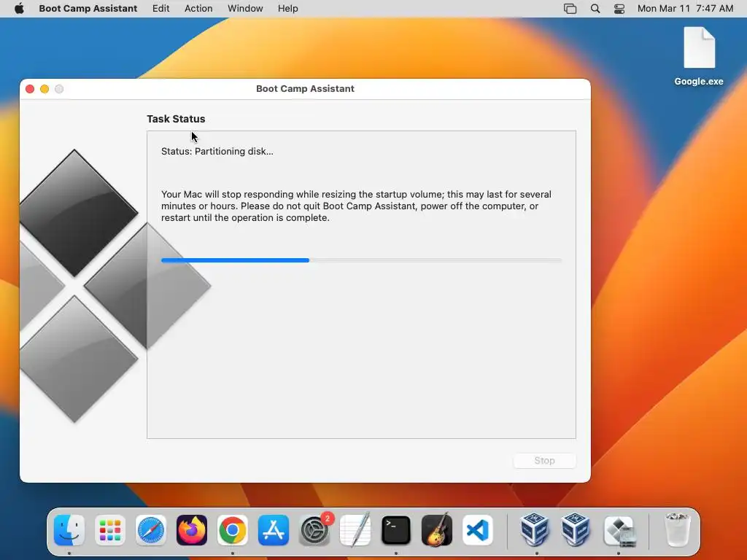The width and height of the screenshot is (747, 560).
Task: Open the Help menu
Action: (287, 9)
